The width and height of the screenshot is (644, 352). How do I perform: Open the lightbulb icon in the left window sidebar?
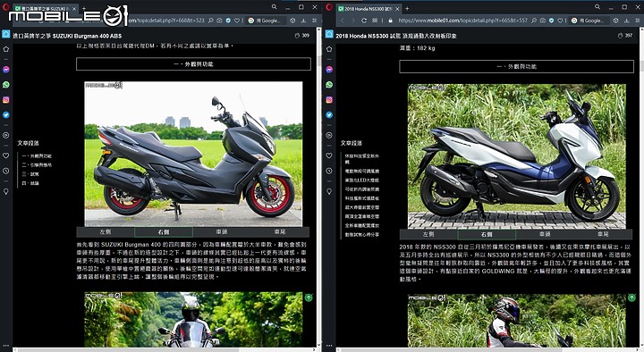coord(5,191)
